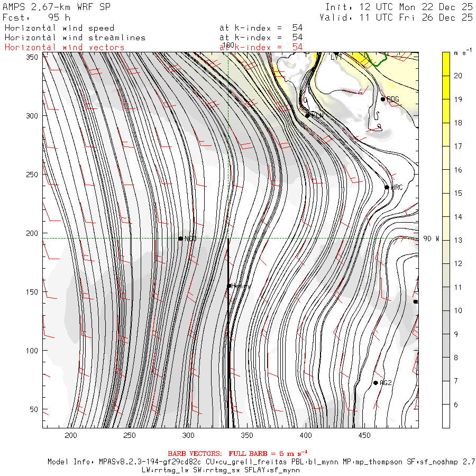Click the y-axis tick label '150'
This screenshot has height=476, width=476.
pyautogui.click(x=32, y=292)
